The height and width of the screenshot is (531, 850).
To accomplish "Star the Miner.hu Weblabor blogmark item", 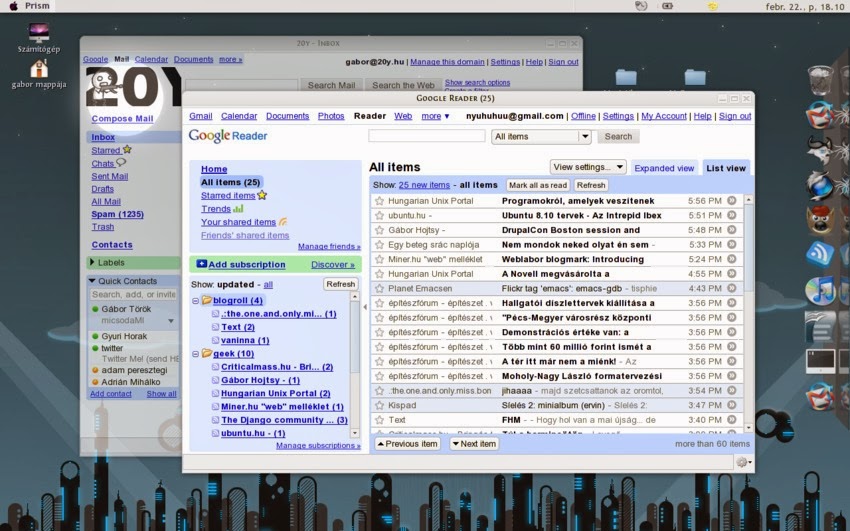I will [x=379, y=259].
